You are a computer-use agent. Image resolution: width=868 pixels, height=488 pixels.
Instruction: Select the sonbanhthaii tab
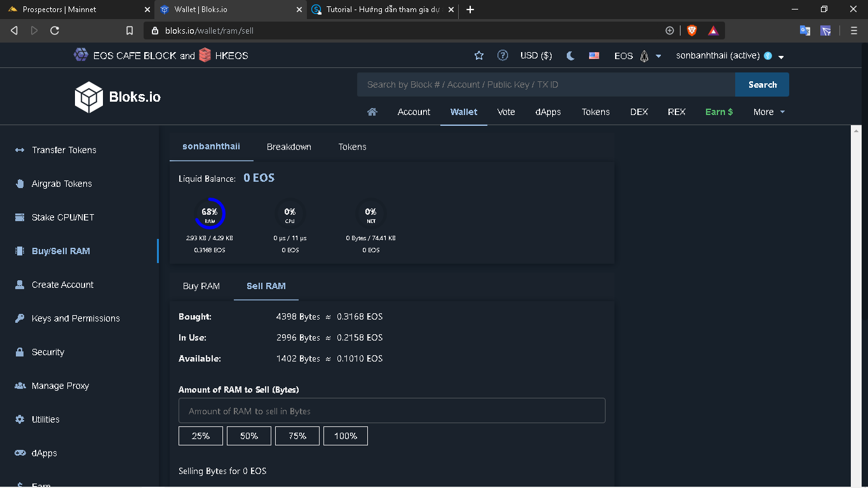click(x=212, y=147)
